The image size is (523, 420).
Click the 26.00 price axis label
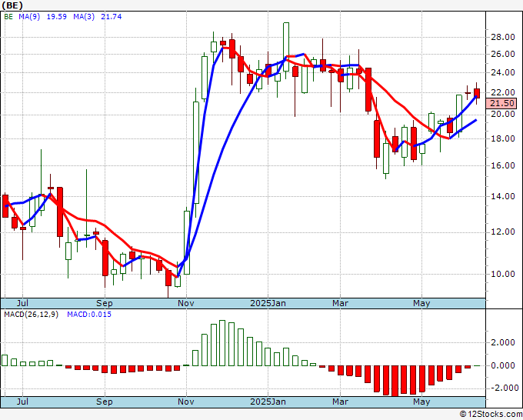coord(503,54)
